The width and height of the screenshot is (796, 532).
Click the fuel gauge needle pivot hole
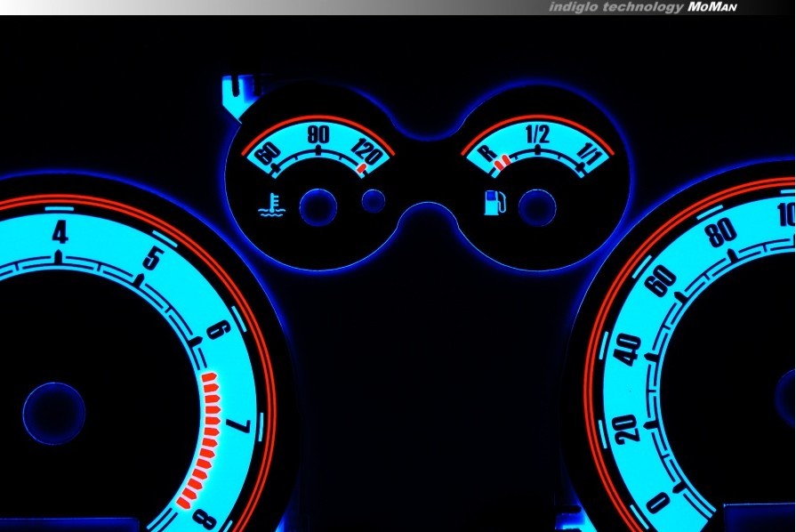pyautogui.click(x=537, y=207)
